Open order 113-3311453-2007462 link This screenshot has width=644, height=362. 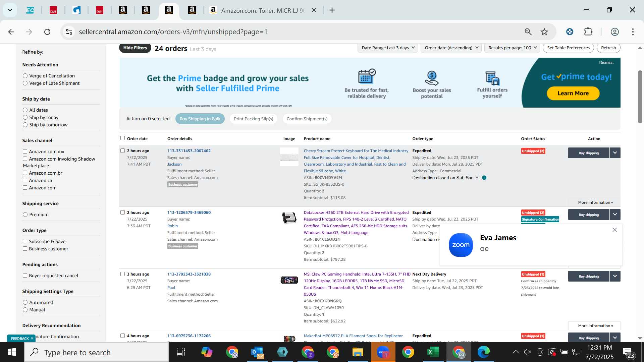click(189, 151)
